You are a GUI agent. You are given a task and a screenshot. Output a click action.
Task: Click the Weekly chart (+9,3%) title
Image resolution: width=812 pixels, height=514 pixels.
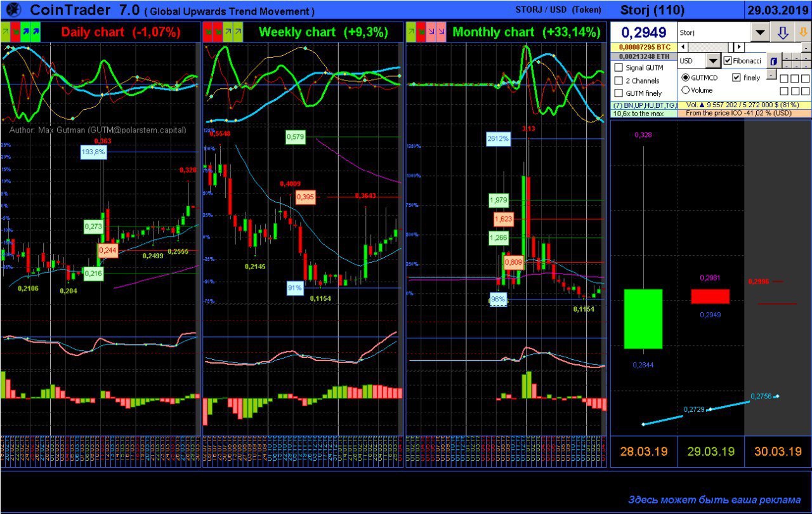tap(324, 32)
